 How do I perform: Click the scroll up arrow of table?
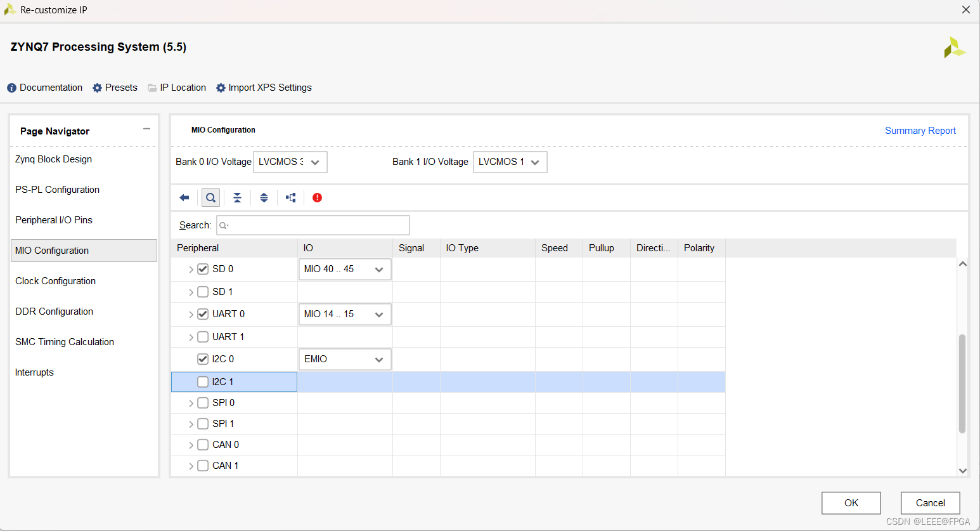(x=962, y=264)
